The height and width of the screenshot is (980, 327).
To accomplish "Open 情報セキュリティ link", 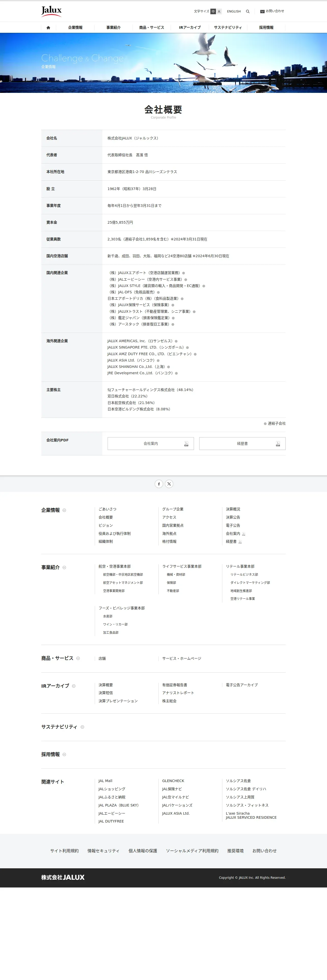I will (104, 851).
